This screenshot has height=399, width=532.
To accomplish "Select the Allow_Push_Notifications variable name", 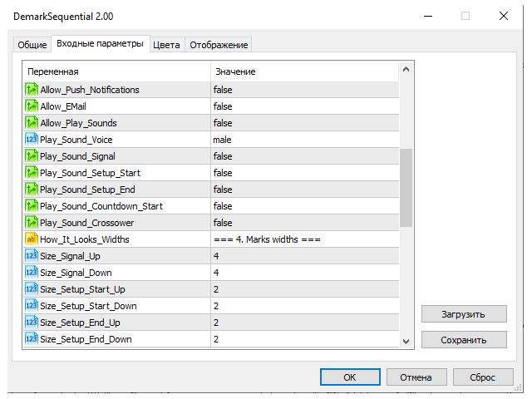I will pos(90,90).
